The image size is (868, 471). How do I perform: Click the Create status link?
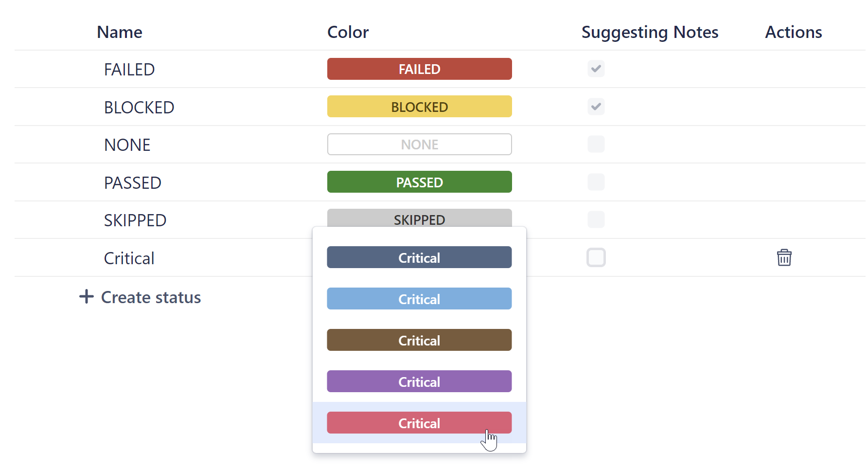[150, 297]
